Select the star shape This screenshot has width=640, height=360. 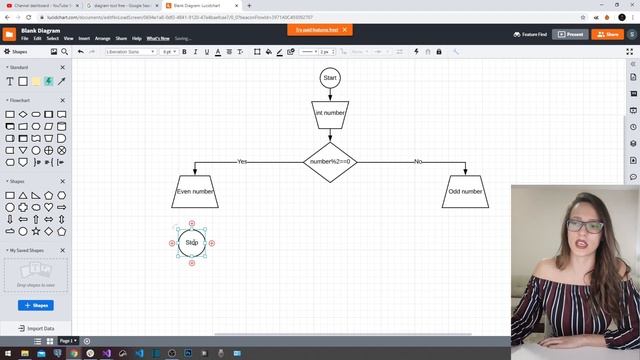coord(36,231)
